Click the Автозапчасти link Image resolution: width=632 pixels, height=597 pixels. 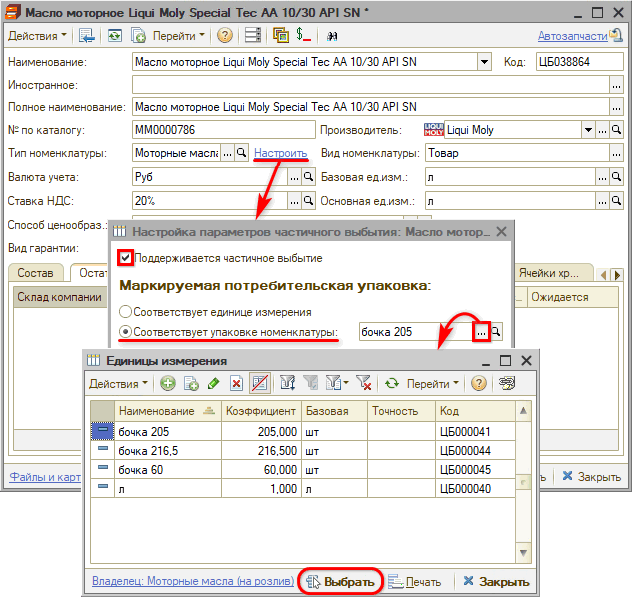coord(572,35)
